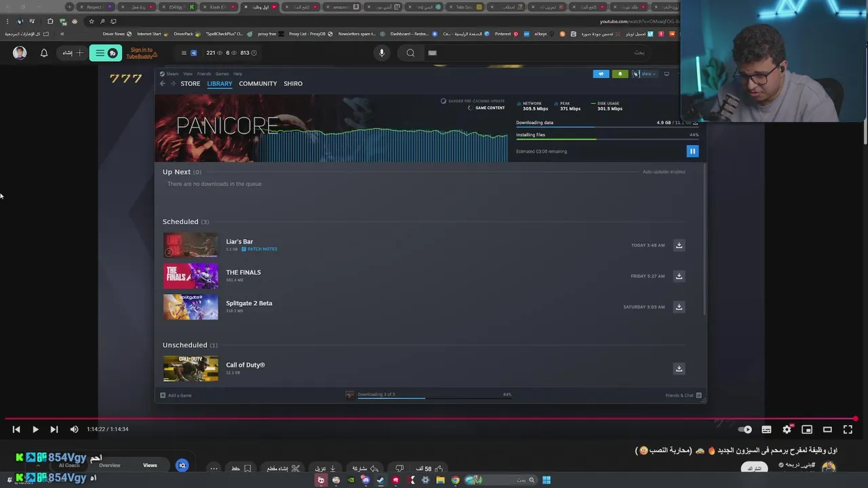
Task: Switch to the 854Vgy browser tab
Action: click(178, 7)
